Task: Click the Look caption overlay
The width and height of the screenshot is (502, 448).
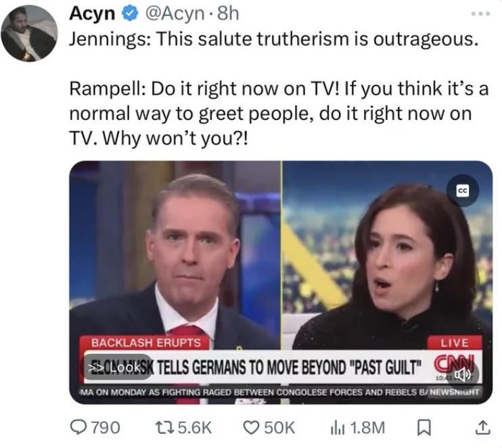Action: coord(118,367)
